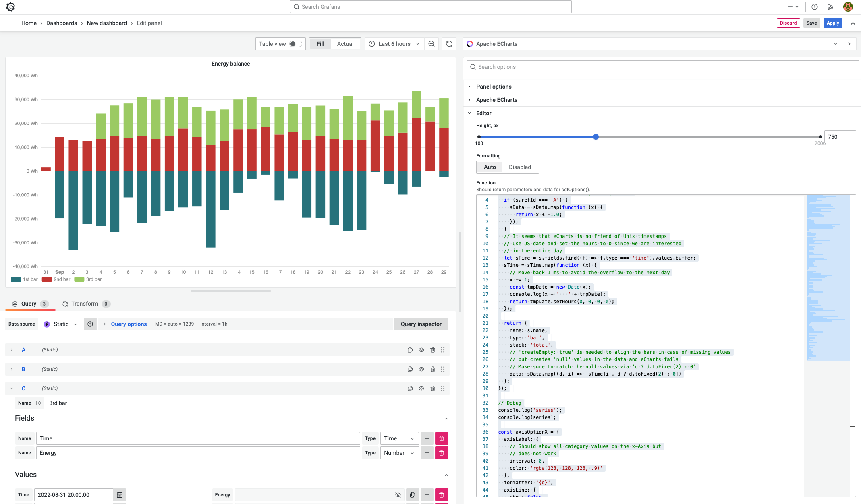Open the Last 6 hours time range dropdown
Viewport: 861px width, 504px height.
pos(393,44)
